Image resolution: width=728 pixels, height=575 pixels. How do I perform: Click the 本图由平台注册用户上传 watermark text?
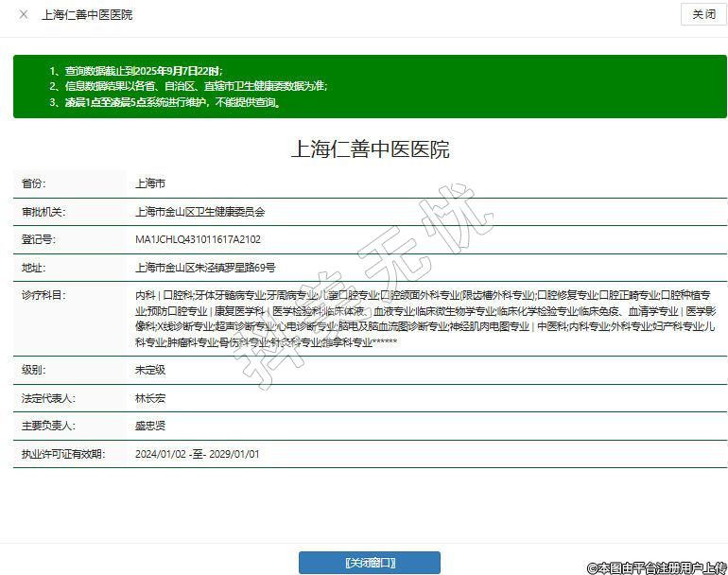(x=656, y=566)
